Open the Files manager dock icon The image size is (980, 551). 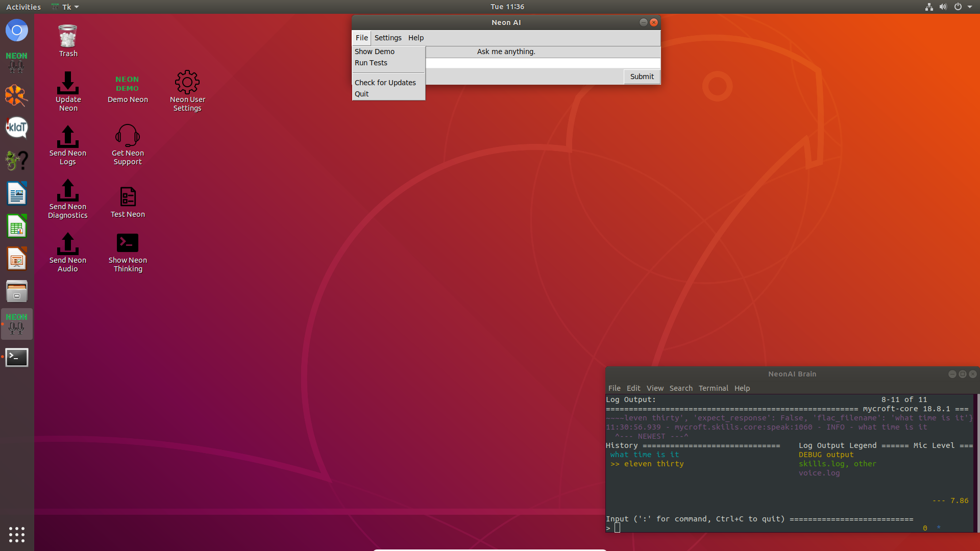(17, 291)
